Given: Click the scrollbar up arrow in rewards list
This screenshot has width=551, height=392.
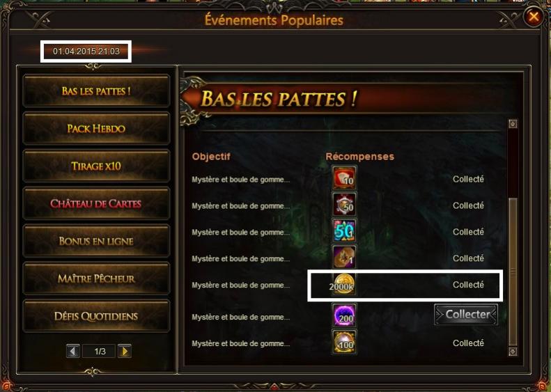Looking at the screenshot, I should point(513,124).
